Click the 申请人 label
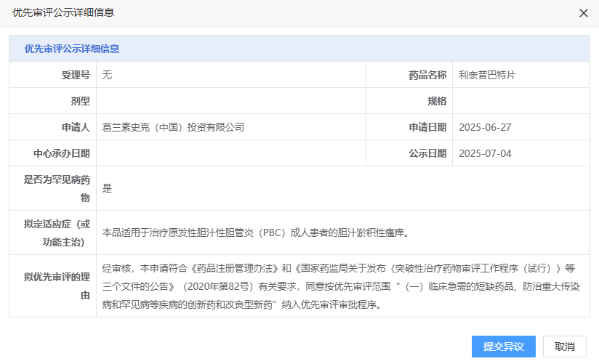599x364 pixels. (x=75, y=127)
